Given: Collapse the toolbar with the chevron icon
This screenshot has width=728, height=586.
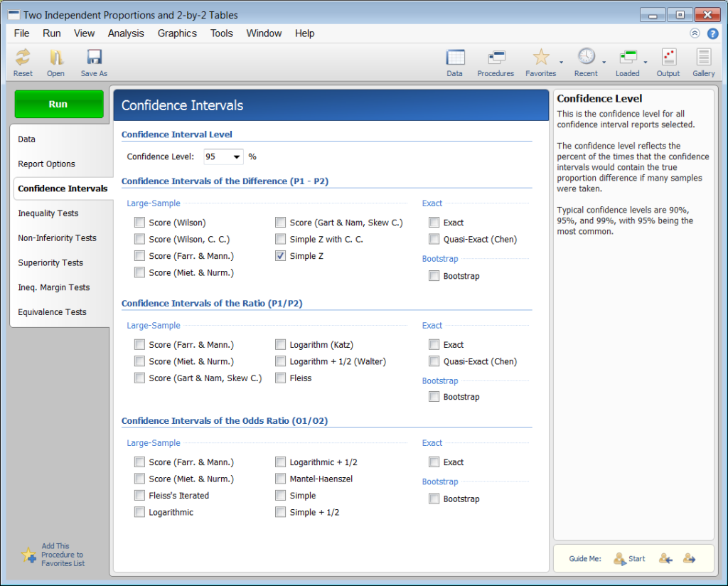Looking at the screenshot, I should point(695,33).
